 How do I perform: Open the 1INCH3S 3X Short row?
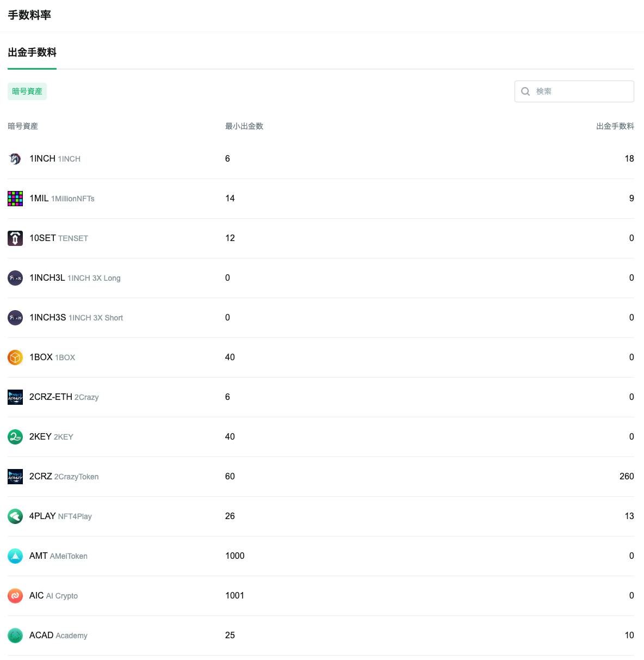tap(321, 318)
